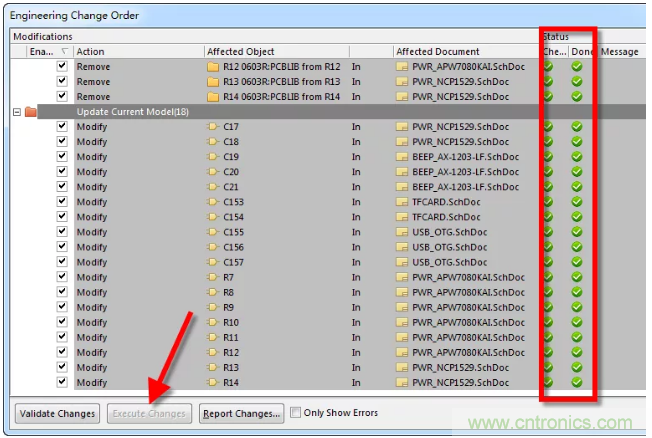The width and height of the screenshot is (652, 438).
Task: Click the document icon for BEEP_AX-1203-LF.SchDoc in the C20 row
Action: tap(403, 172)
